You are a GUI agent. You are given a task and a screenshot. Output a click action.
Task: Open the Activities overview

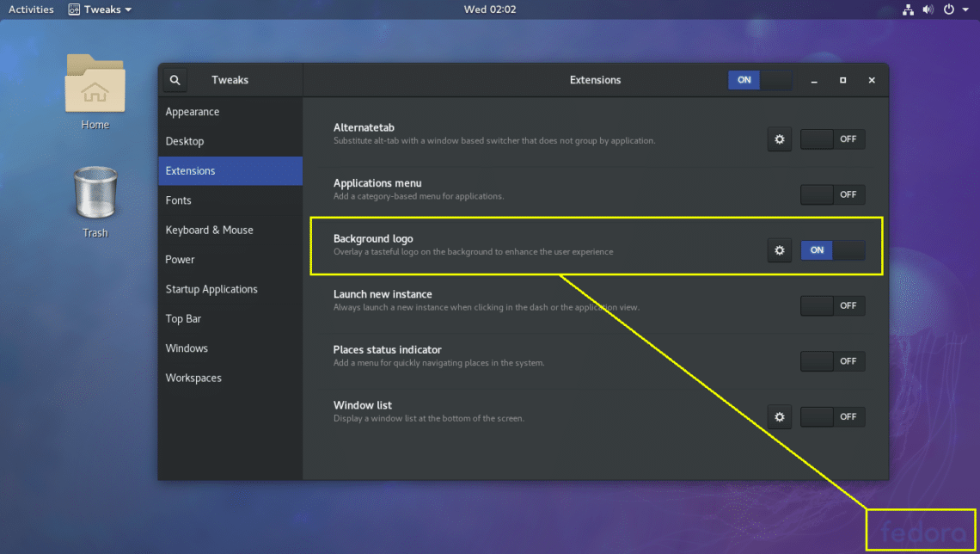(x=31, y=9)
